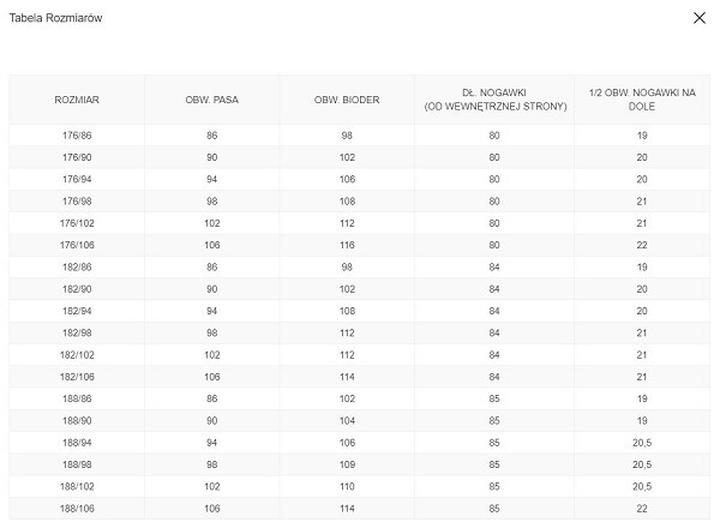Click the 176/86 size row label
The image size is (720, 528).
[x=77, y=135]
